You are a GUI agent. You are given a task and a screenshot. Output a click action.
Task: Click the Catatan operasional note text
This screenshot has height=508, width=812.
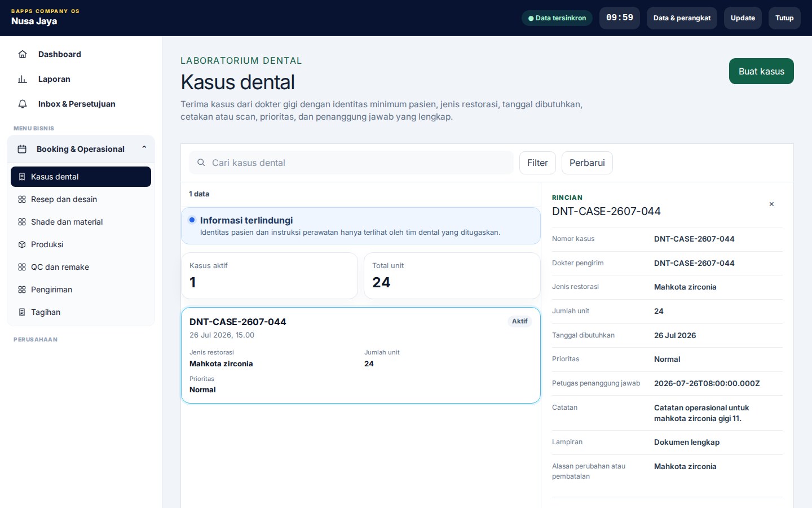[x=701, y=413]
